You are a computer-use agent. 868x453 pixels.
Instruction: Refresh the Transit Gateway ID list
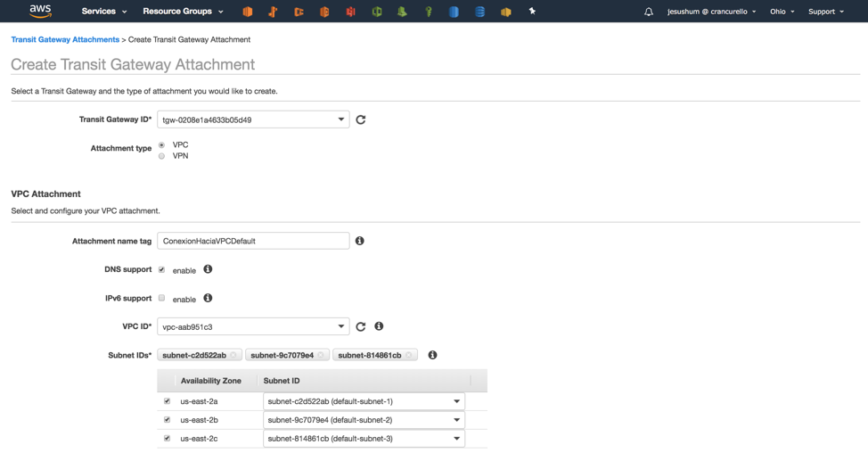(360, 119)
